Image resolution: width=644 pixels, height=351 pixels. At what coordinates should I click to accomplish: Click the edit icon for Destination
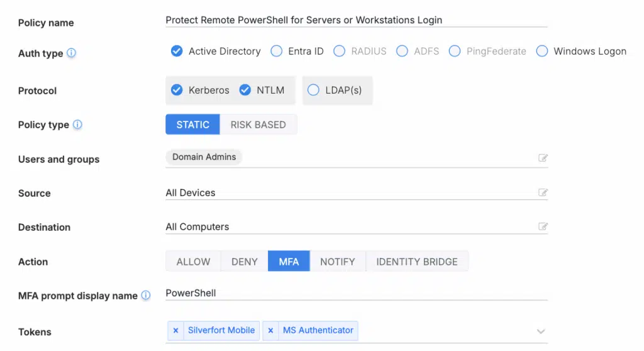(x=543, y=226)
